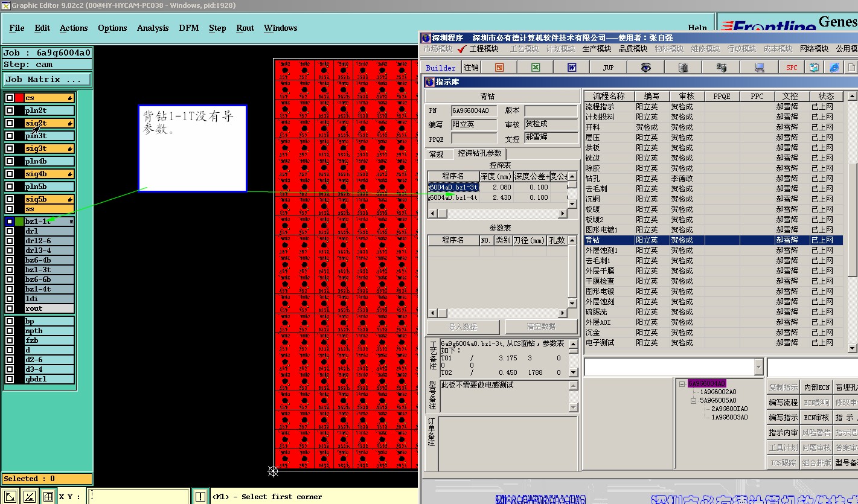858x504 pixels.
Task: Click the 编写流程 button
Action: pos(783,403)
